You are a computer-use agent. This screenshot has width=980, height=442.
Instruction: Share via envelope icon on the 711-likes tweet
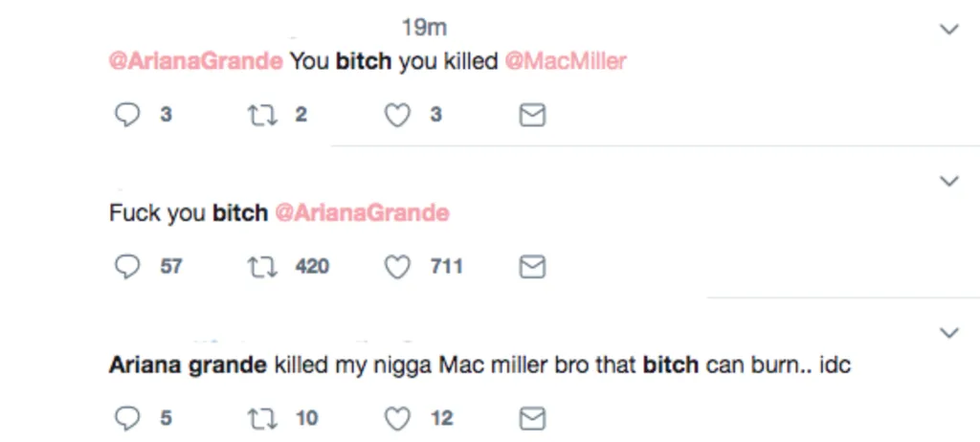[532, 267]
